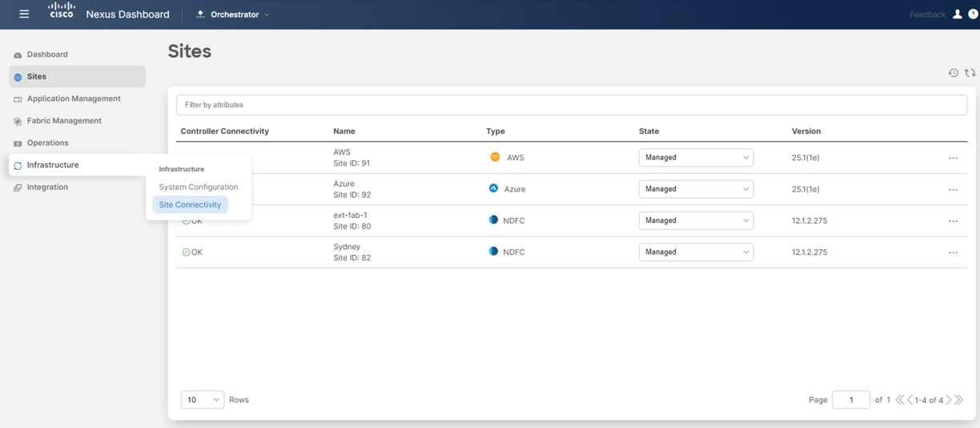Open actions menu for ext-fab-1 row
980x428 pixels.
(x=953, y=221)
